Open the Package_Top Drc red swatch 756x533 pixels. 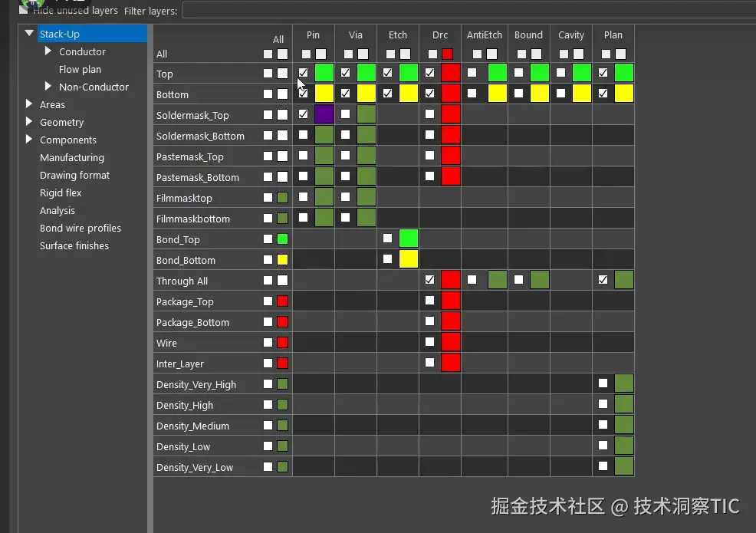pos(451,301)
